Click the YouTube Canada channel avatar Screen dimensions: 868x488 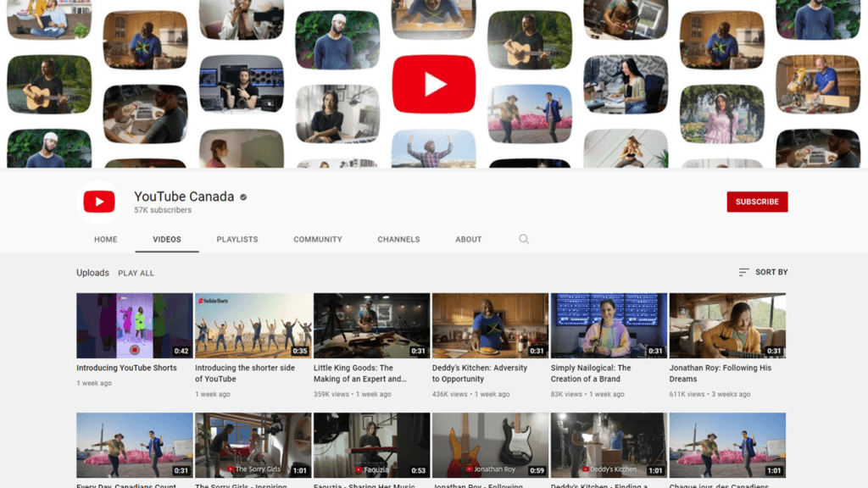pos(99,202)
